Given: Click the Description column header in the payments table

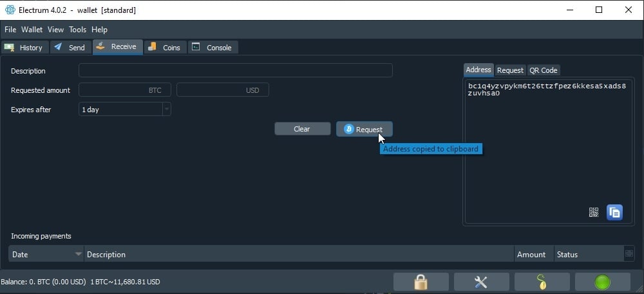Looking at the screenshot, I should point(299,254).
